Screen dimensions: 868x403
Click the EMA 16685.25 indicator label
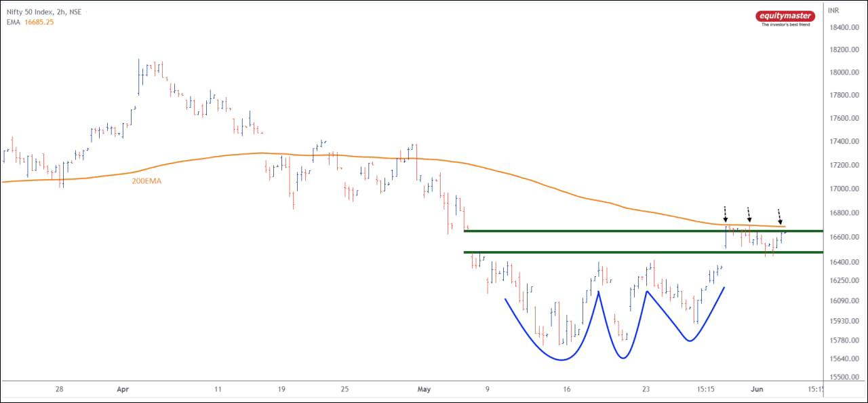tap(29, 22)
